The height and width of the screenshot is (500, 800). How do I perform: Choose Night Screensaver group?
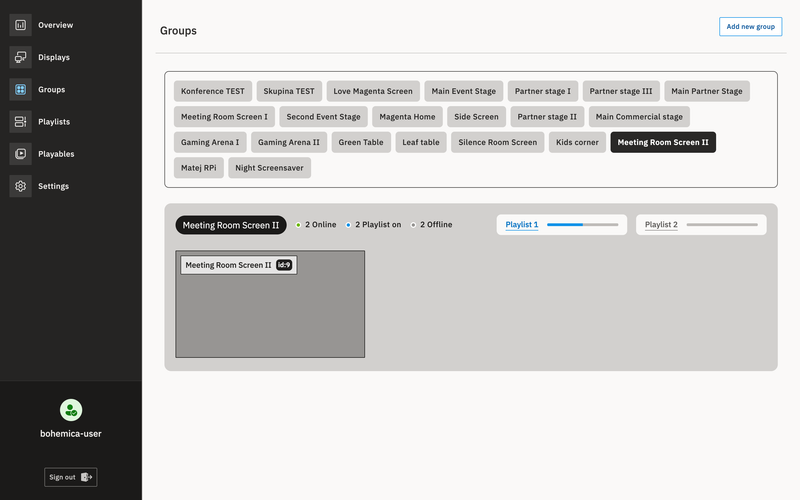(x=269, y=167)
